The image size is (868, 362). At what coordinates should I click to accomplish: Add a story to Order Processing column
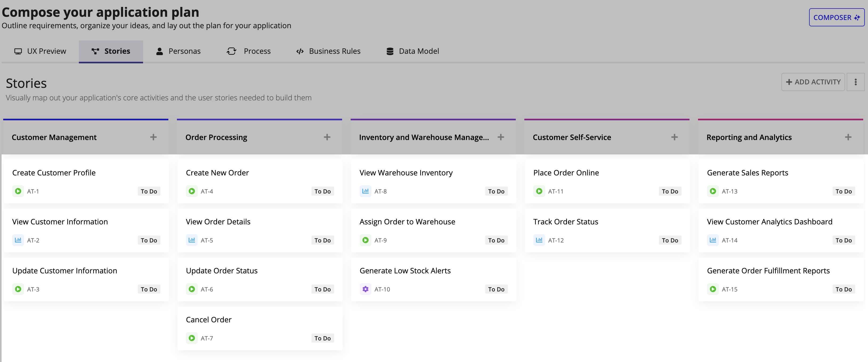327,137
